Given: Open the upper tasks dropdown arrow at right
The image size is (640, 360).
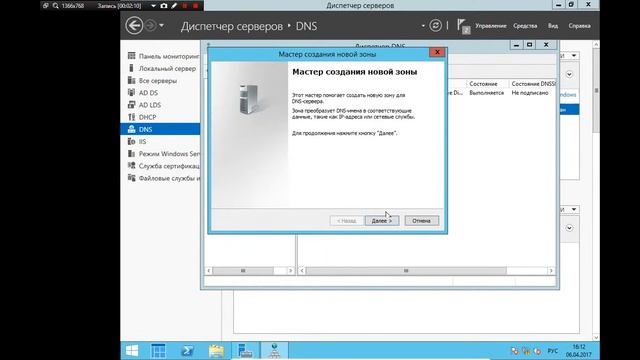Looking at the screenshot, I should tap(574, 56).
